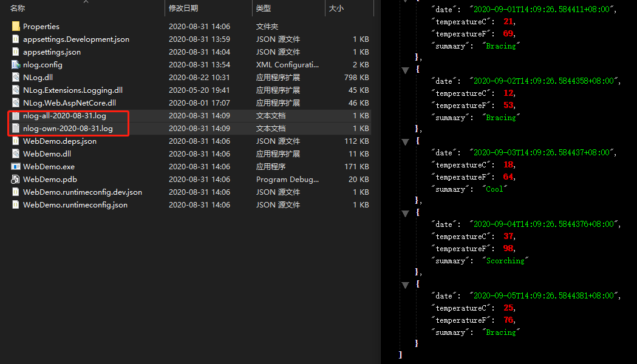Select the WebDemo.deps.json file icon
Image resolution: width=637 pixels, height=364 pixels.
coord(16,141)
